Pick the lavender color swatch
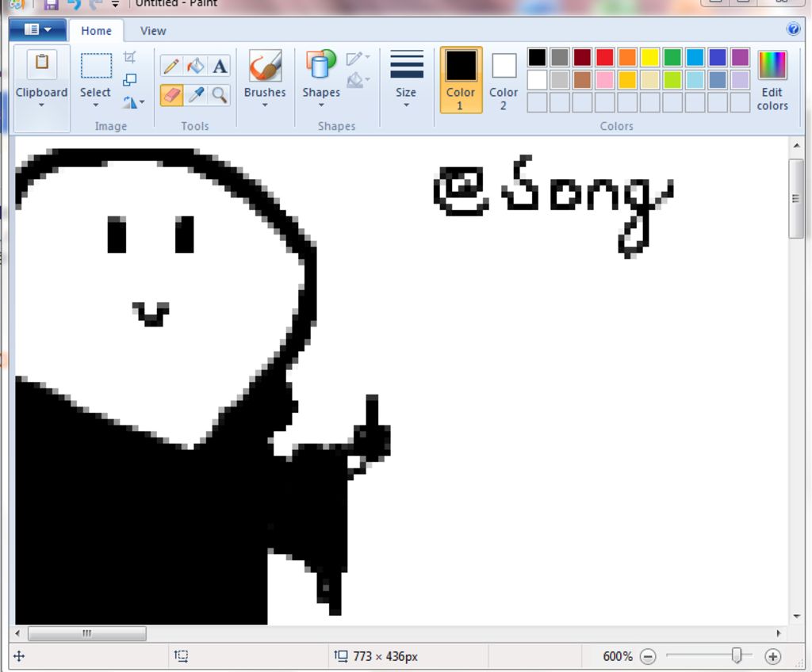 click(740, 80)
